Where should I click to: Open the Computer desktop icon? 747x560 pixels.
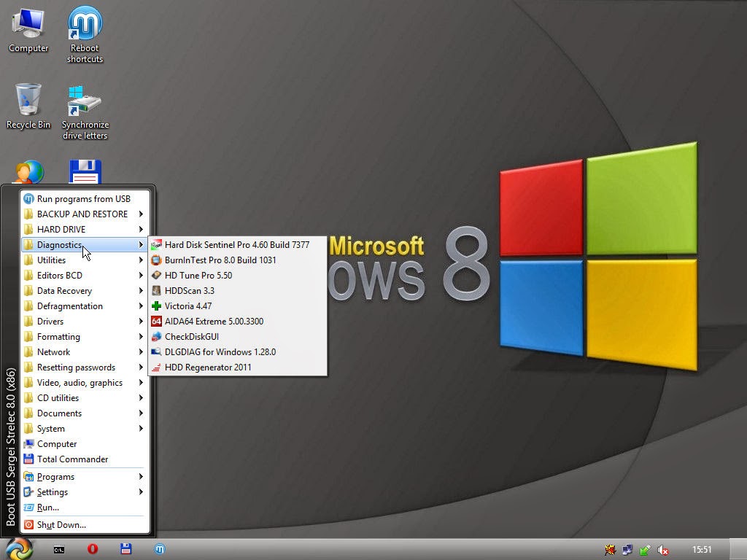tap(28, 29)
